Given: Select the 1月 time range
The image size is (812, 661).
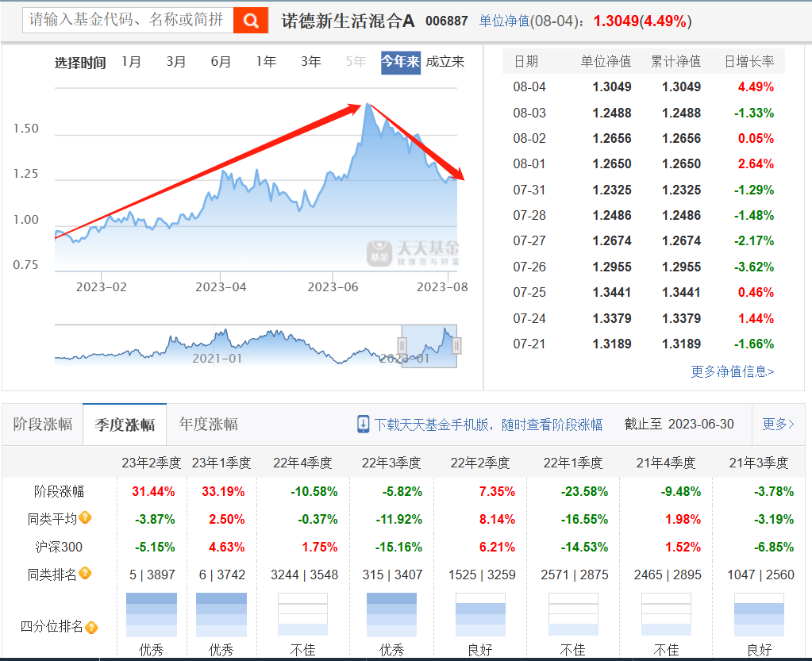Looking at the screenshot, I should [132, 62].
